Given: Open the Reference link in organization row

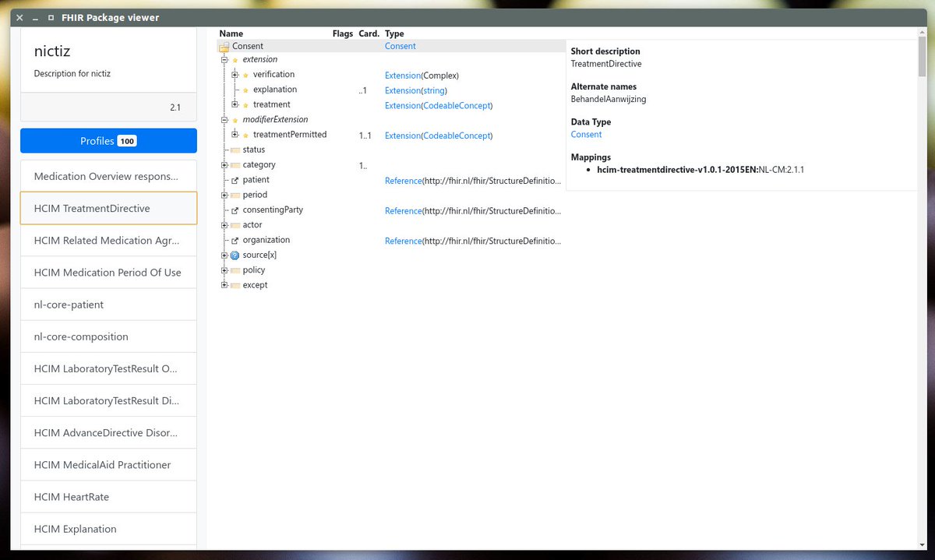Looking at the screenshot, I should click(x=403, y=241).
